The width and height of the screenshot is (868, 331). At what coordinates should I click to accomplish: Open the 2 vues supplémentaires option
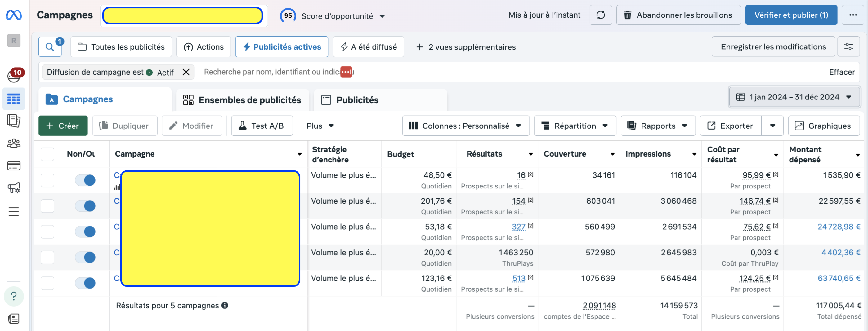pyautogui.click(x=466, y=47)
